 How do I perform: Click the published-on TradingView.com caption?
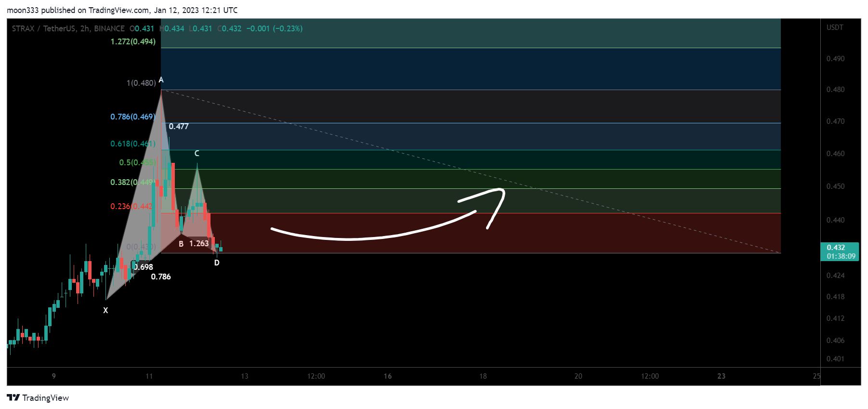click(122, 10)
